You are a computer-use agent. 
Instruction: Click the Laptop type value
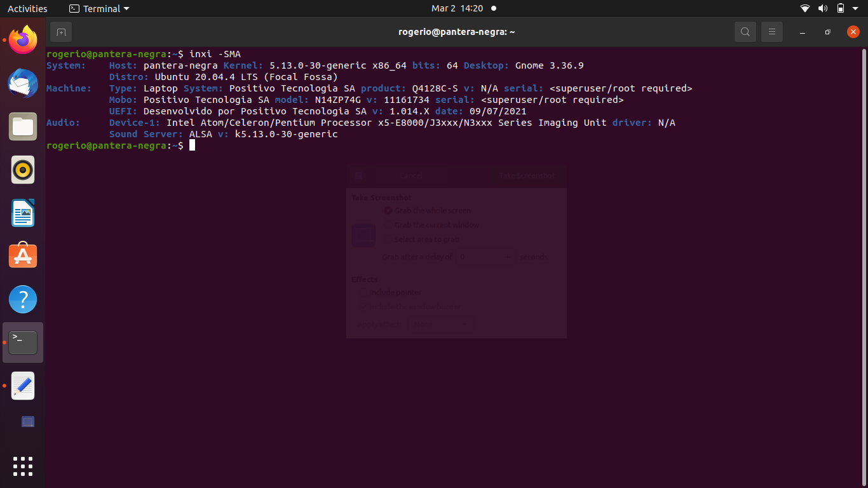click(x=161, y=88)
